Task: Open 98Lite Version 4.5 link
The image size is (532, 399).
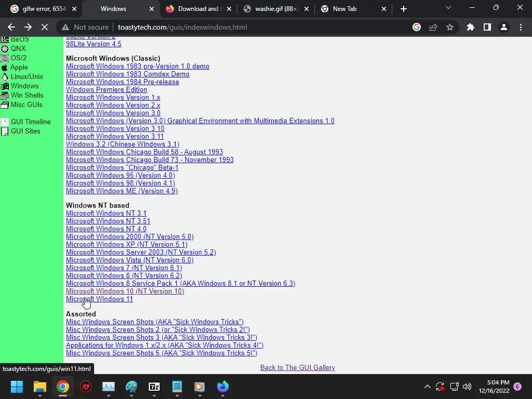Action: 94,44
